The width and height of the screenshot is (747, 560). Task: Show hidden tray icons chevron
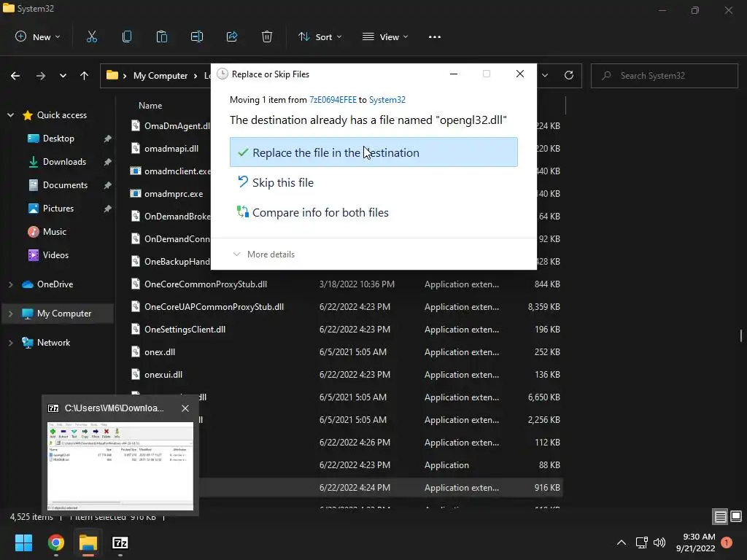(622, 542)
